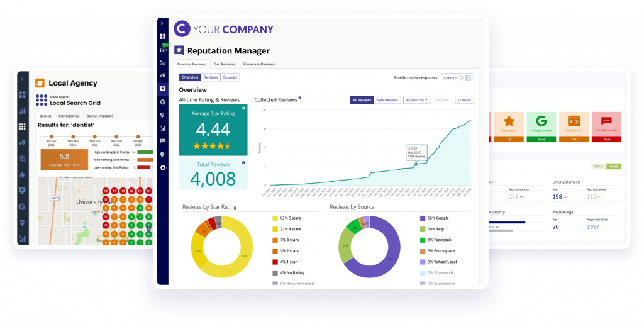Click the chat bubble icon in center sidebar
Viewport: 644px width, 324px height.
(163, 141)
